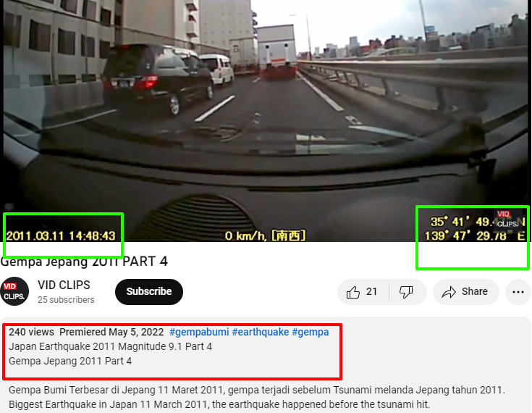Screen dimensions: 532x413
Task: Subscribe to the VID CLIPS channel
Action: tap(149, 292)
